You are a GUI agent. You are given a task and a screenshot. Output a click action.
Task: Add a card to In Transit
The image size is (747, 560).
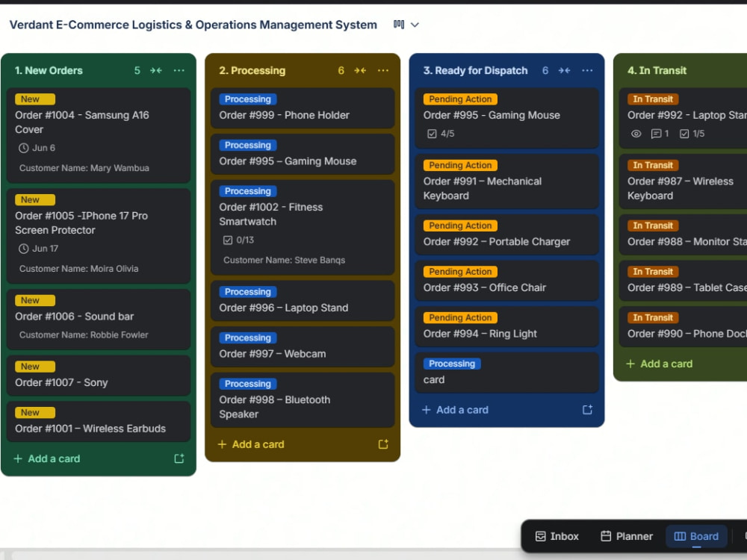(x=660, y=364)
